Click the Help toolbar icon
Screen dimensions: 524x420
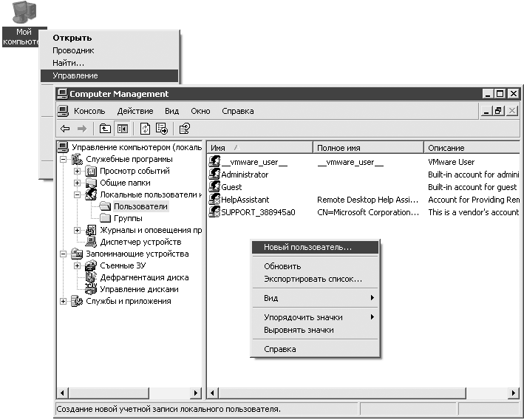[x=185, y=129]
